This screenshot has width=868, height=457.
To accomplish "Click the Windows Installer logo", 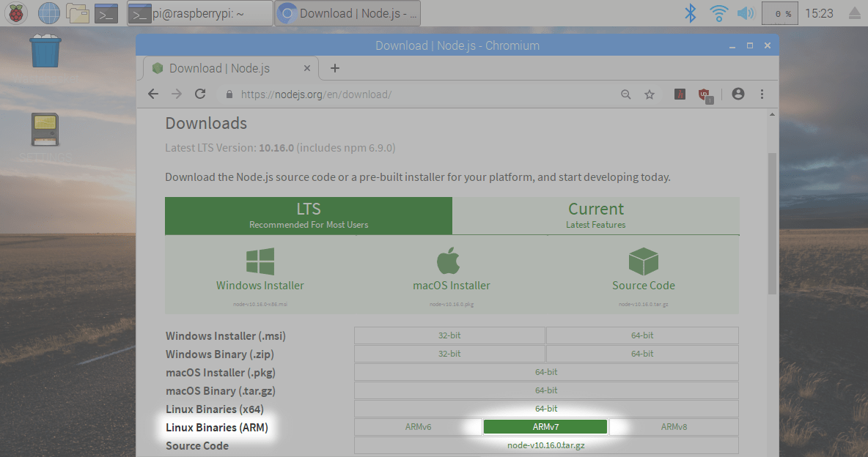I will 260,261.
